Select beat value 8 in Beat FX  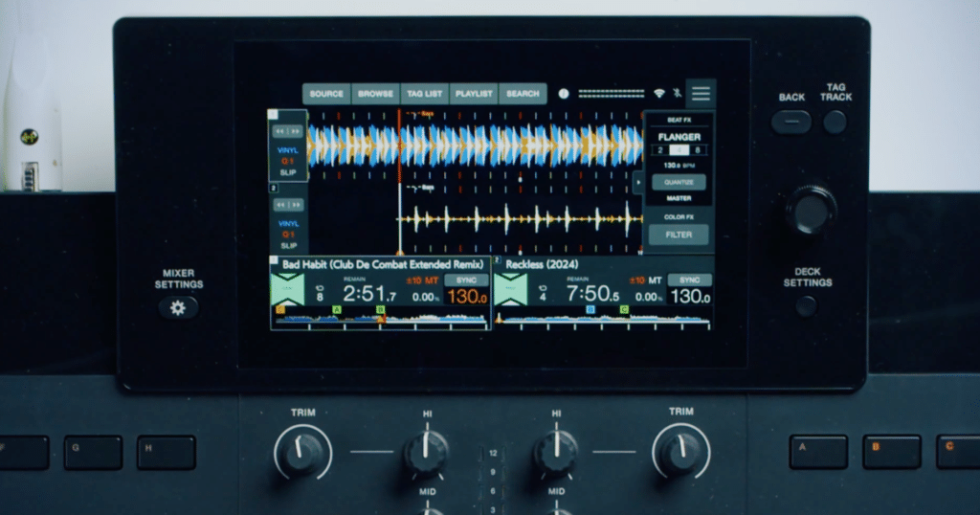(x=698, y=150)
